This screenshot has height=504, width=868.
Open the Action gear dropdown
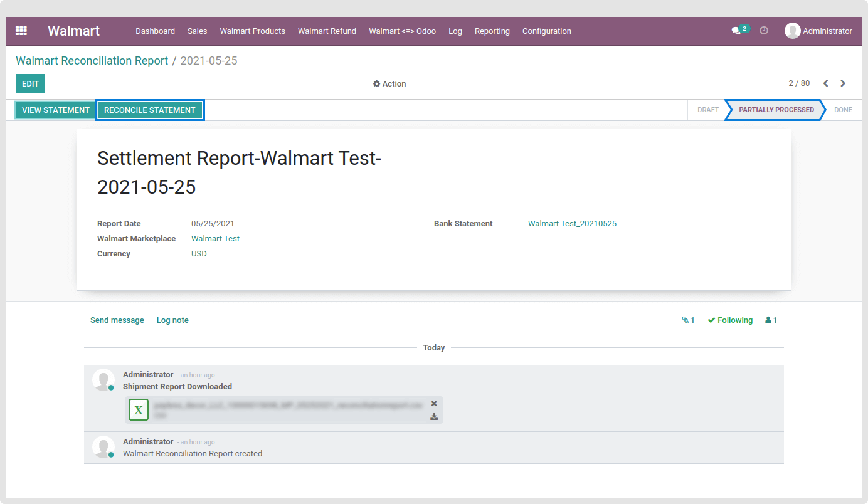click(x=389, y=84)
